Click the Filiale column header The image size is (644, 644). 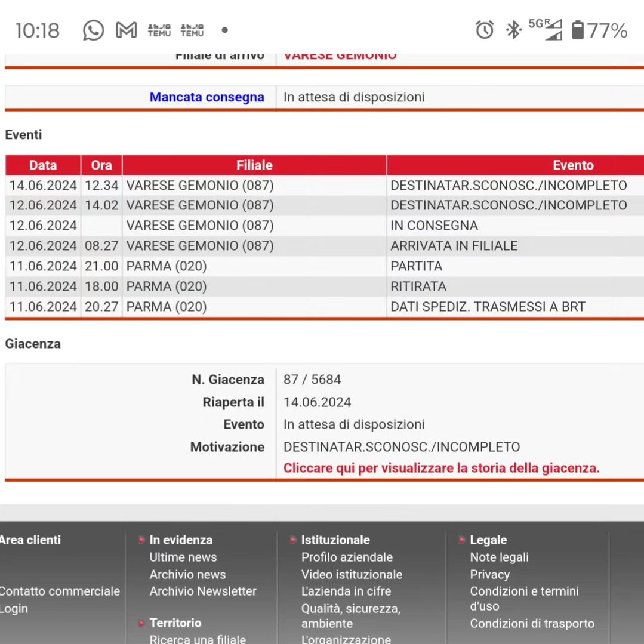(254, 165)
